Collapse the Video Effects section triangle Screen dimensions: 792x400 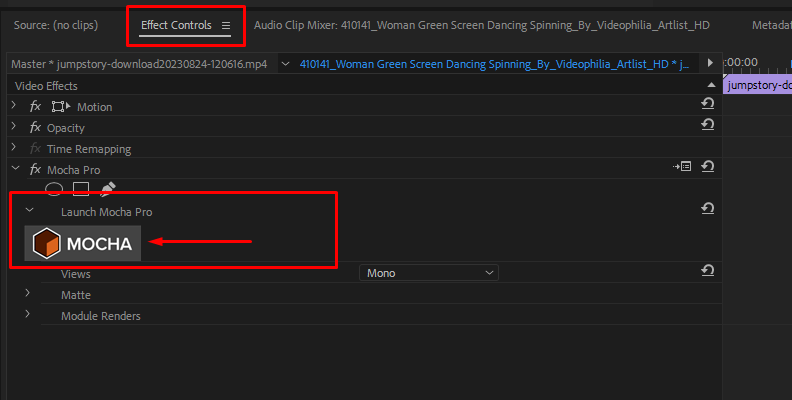tap(711, 85)
